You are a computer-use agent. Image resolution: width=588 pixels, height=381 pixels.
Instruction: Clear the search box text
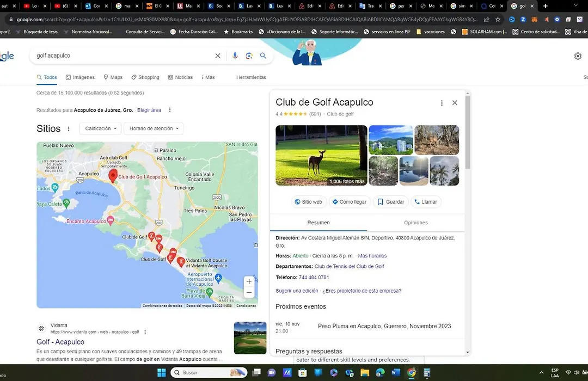click(x=218, y=56)
